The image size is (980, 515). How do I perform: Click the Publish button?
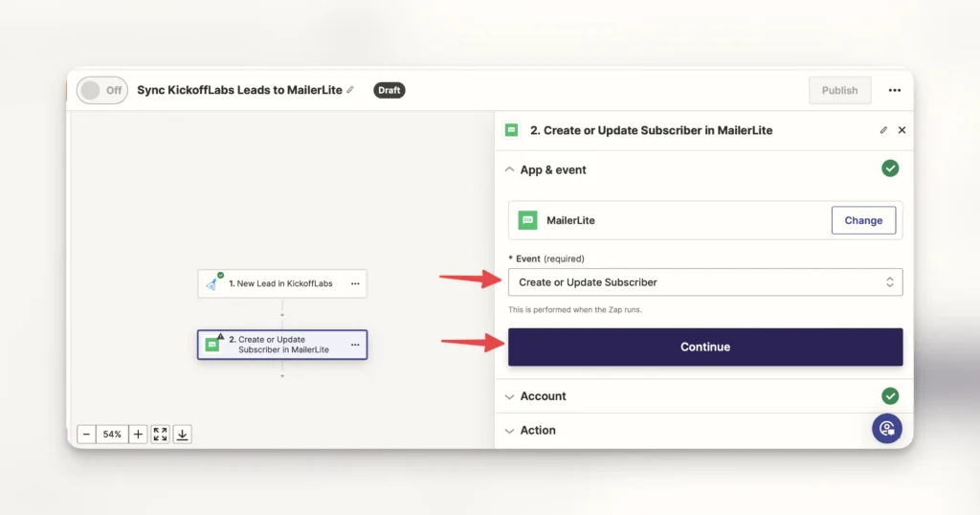[839, 90]
